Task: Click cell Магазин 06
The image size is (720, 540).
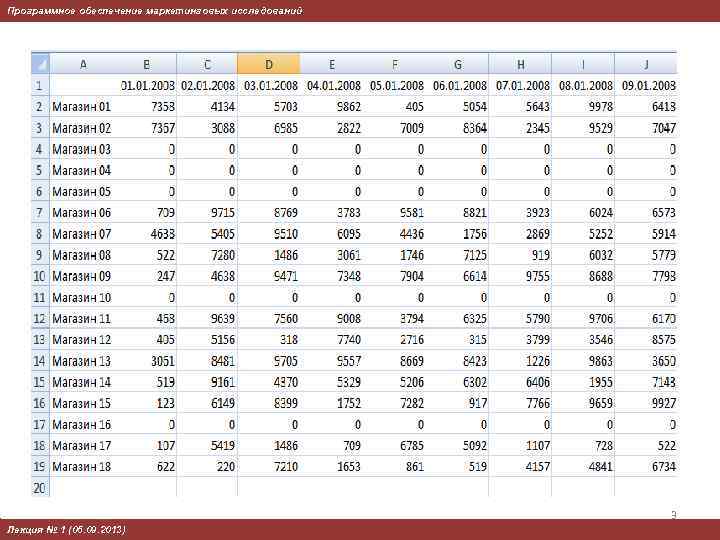Action: (82, 213)
